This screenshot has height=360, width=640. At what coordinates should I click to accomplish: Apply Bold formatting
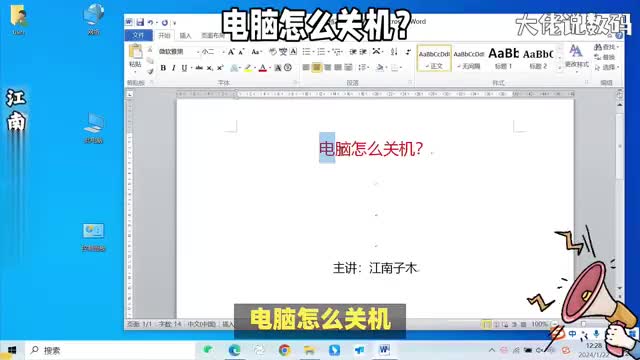tap(163, 68)
